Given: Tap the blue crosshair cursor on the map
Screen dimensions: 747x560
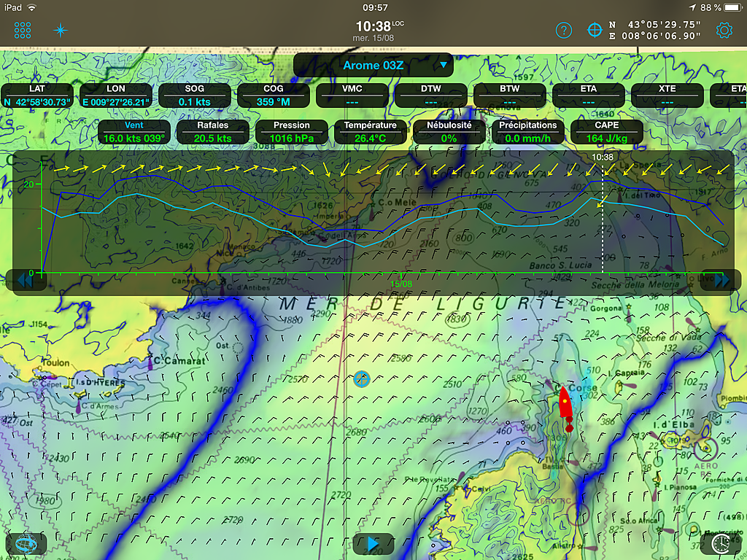Looking at the screenshot, I should coord(362,379).
